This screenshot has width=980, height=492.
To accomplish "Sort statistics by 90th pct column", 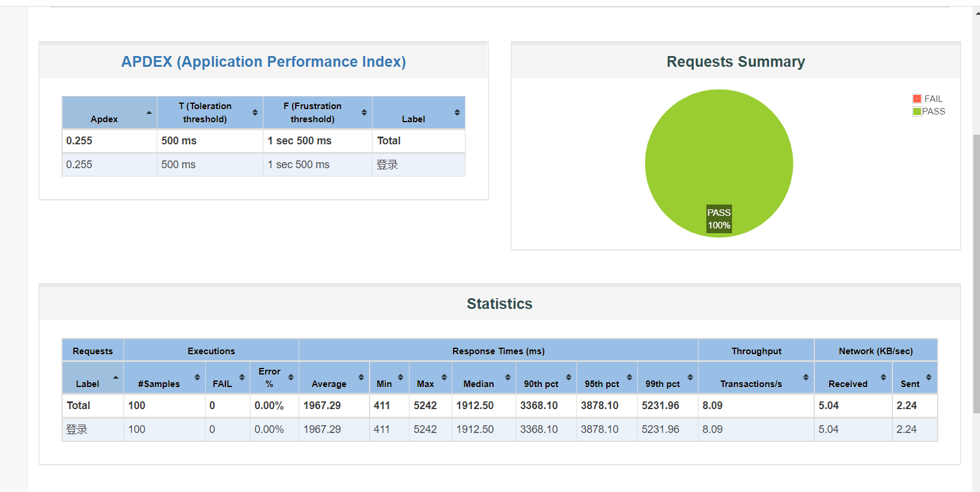I will 546,377.
